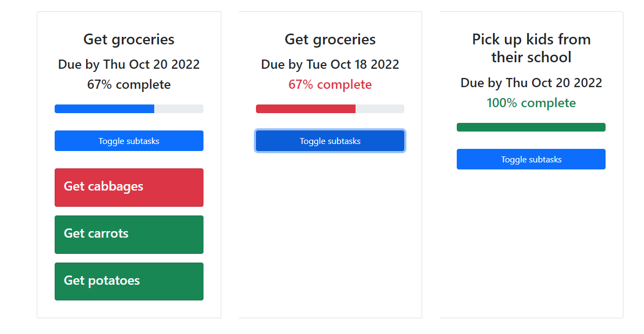Click the red Get cabbages subtask
The image size is (644, 334).
point(129,187)
